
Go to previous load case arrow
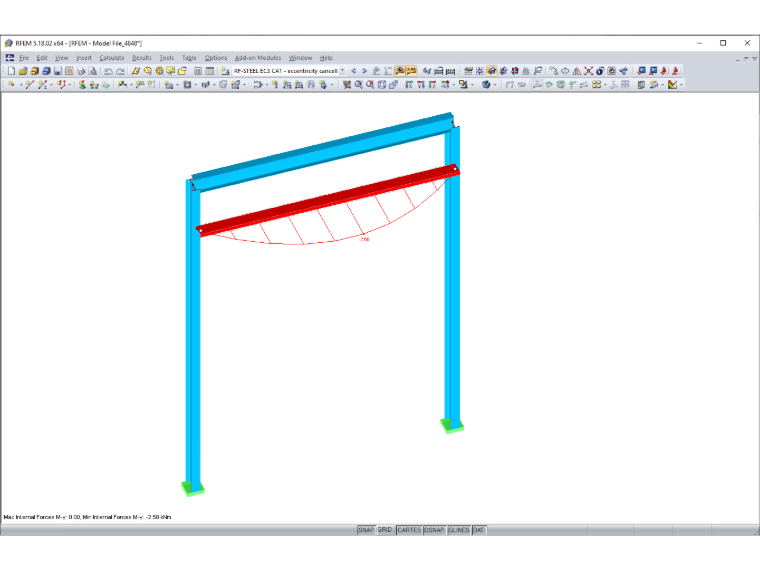(x=354, y=71)
